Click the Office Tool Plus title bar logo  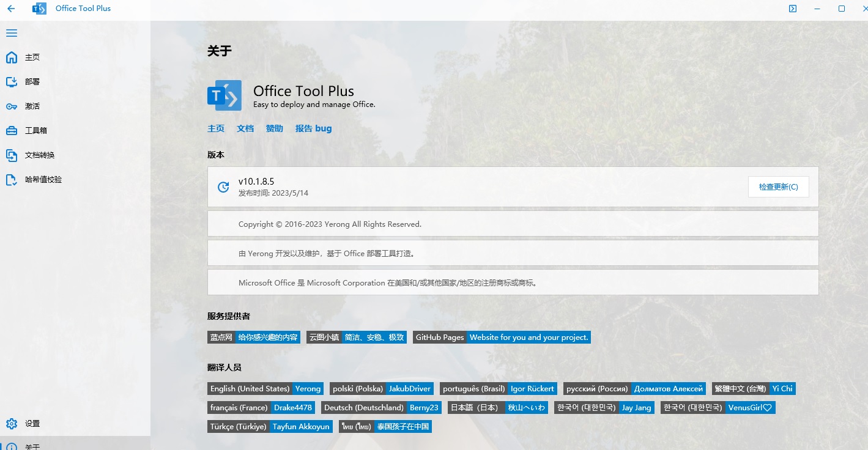[39, 9]
